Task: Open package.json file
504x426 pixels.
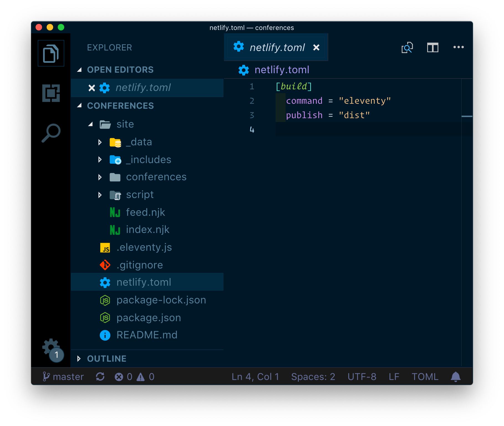Action: 147,318
